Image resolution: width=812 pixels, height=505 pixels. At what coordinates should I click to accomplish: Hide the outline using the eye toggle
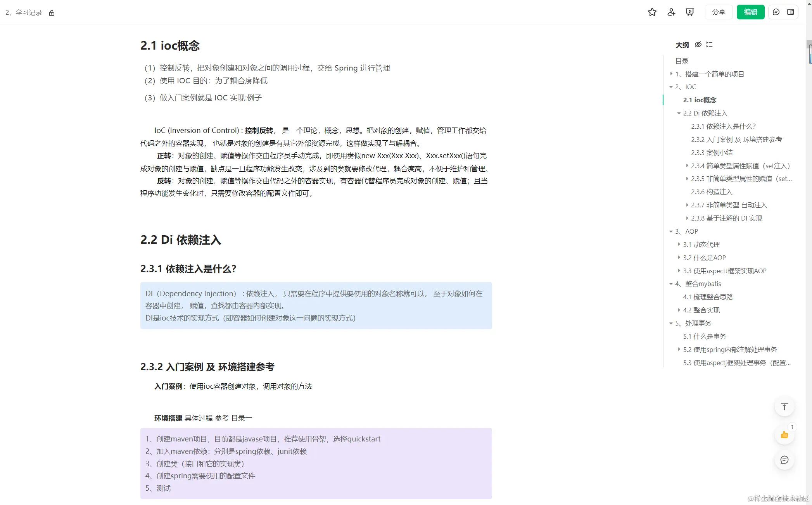(698, 45)
